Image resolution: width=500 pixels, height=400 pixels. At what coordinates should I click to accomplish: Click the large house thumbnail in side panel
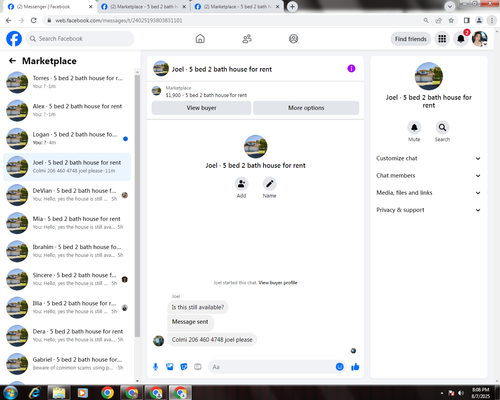click(x=429, y=76)
